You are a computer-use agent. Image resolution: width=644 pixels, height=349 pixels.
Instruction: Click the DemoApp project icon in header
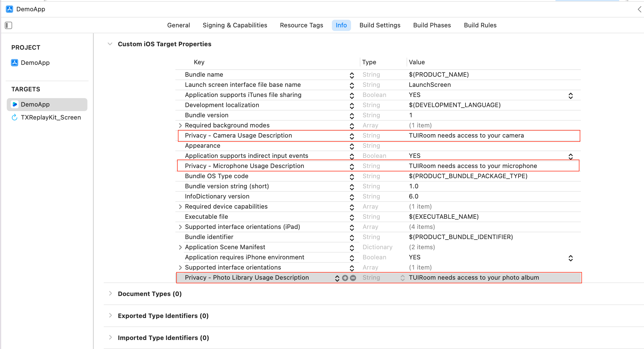coord(10,9)
